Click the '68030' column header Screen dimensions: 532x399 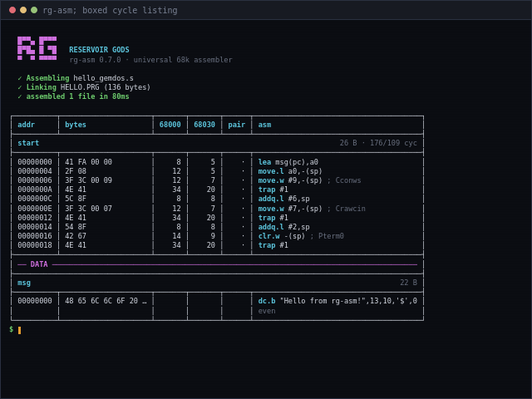(204, 125)
